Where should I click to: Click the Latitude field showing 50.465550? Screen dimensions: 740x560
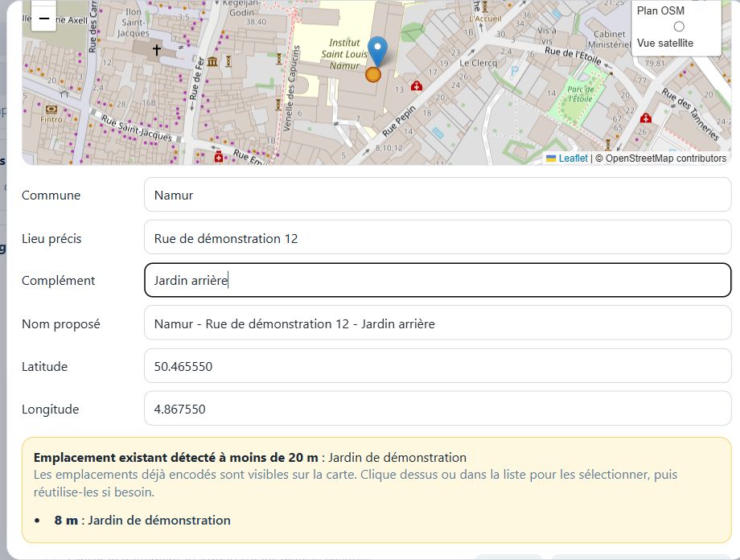pyautogui.click(x=438, y=366)
